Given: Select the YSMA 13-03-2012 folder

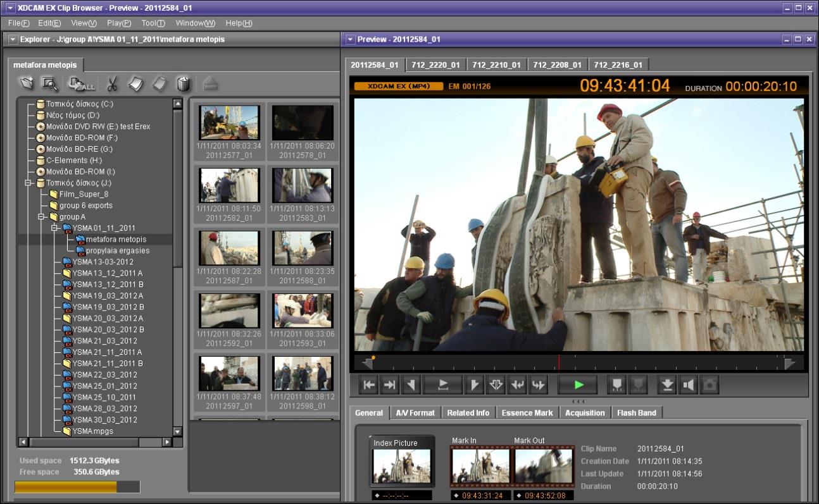Looking at the screenshot, I should [98, 262].
